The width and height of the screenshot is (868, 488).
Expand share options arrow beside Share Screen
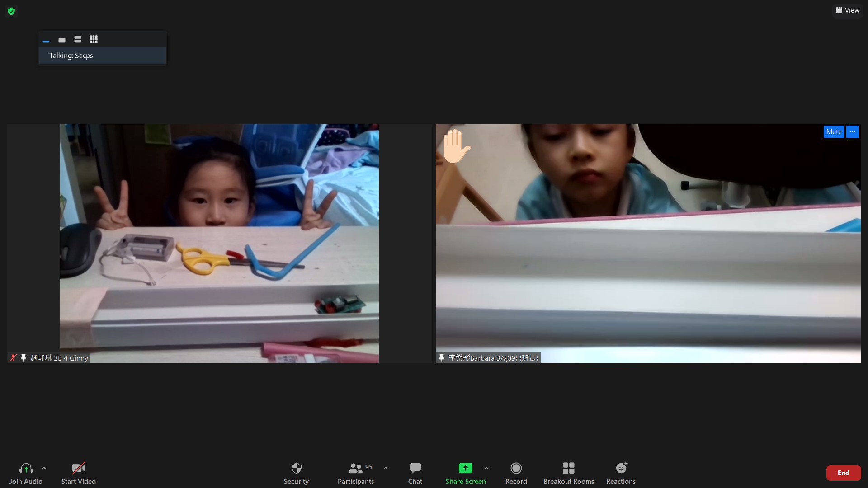point(486,468)
